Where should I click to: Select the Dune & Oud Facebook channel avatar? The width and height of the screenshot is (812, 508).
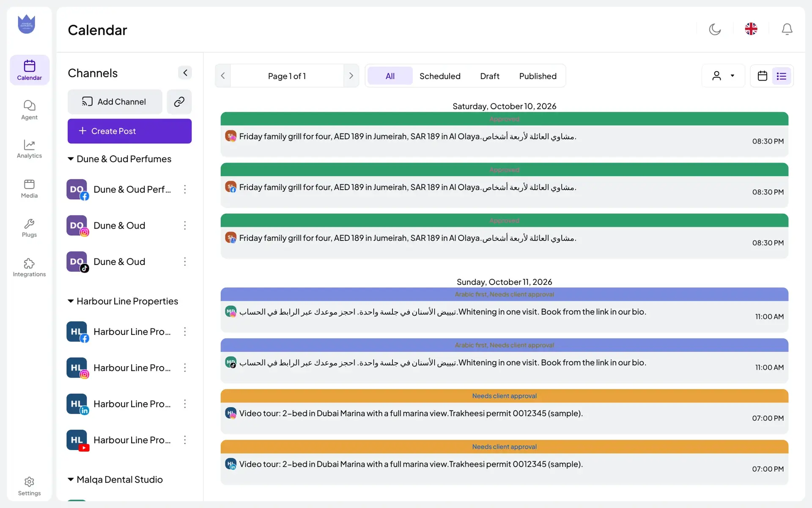[x=77, y=189]
